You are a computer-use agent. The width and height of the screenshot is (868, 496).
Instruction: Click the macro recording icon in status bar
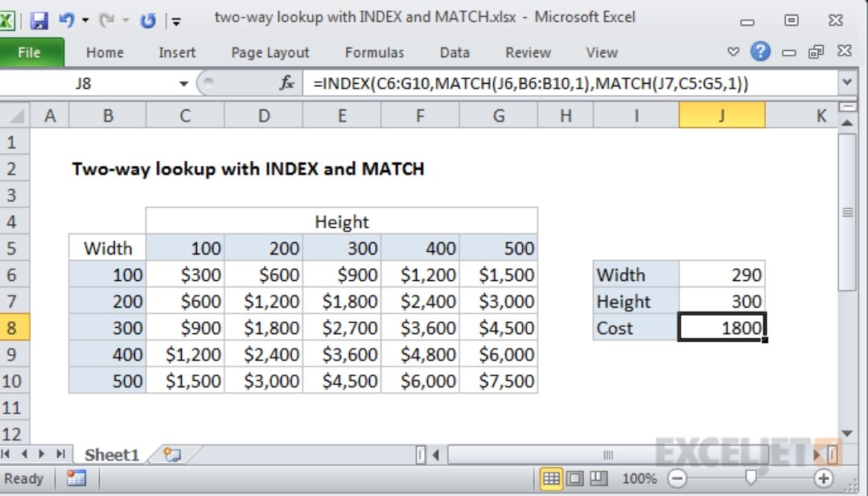[x=76, y=478]
